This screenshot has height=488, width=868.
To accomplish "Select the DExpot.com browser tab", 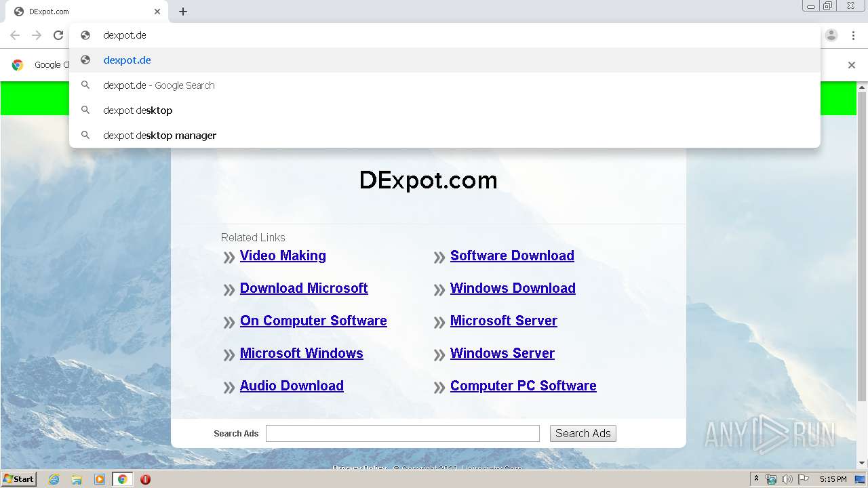I will 87,12.
